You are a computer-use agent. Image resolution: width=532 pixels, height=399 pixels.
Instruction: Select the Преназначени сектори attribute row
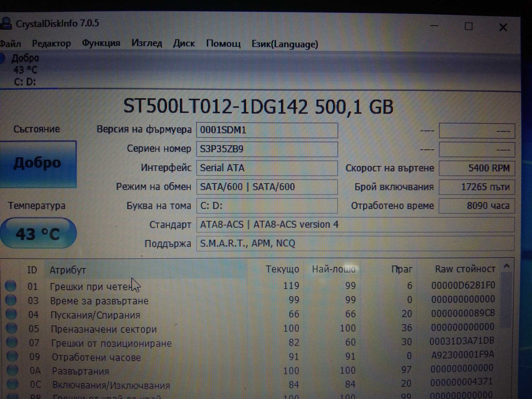[250, 328]
